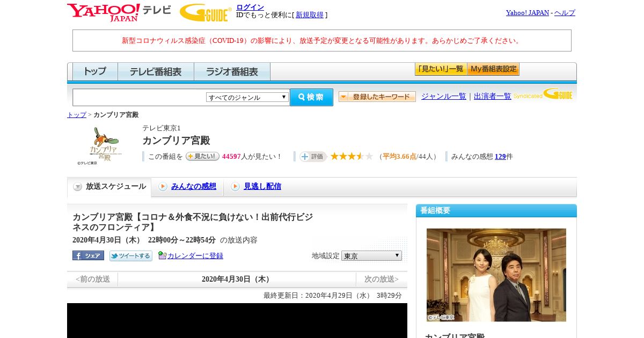Click the COVID-19 notice banner text
Screen dimensions: 644x338
tap(322, 41)
